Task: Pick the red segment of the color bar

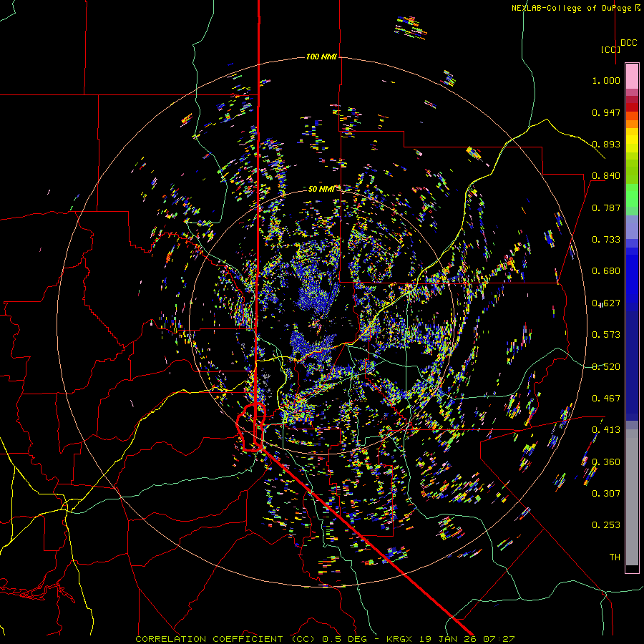Action: [632, 107]
